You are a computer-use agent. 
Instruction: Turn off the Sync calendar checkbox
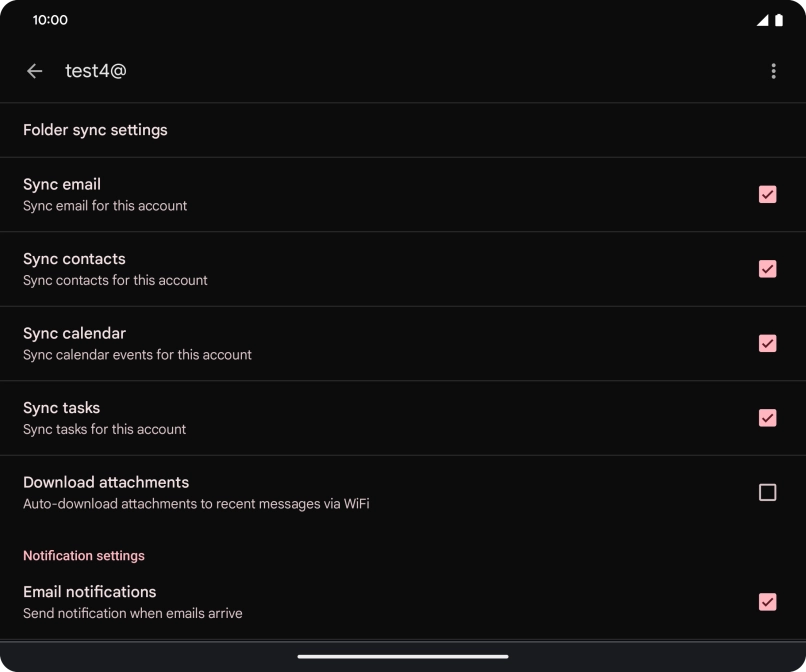coord(767,343)
